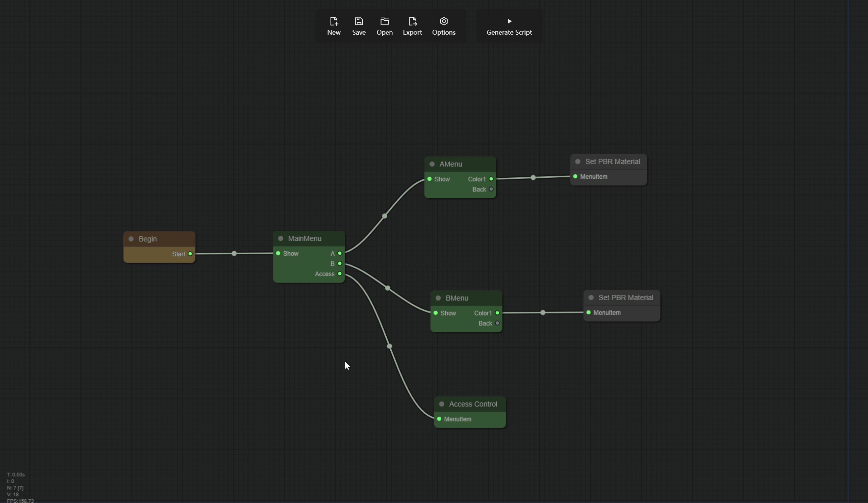Open the Options hexagon icon
Screen dimensions: 868x503
pyautogui.click(x=444, y=21)
